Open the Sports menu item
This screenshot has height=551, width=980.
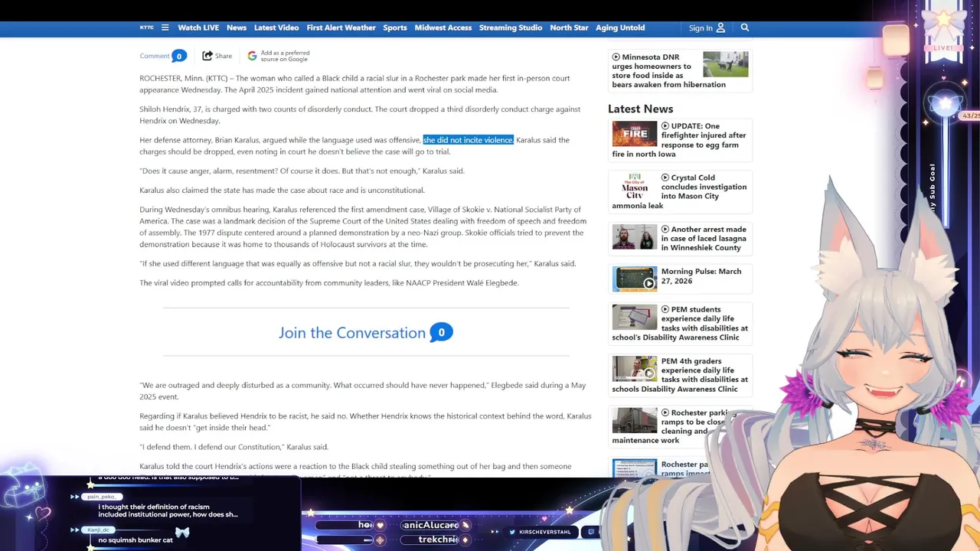395,28
